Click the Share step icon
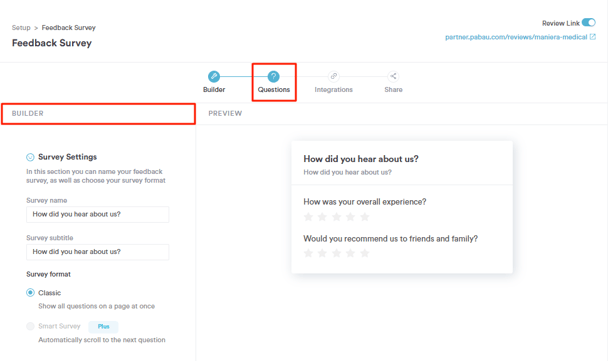Image resolution: width=608 pixels, height=361 pixels. [x=393, y=76]
